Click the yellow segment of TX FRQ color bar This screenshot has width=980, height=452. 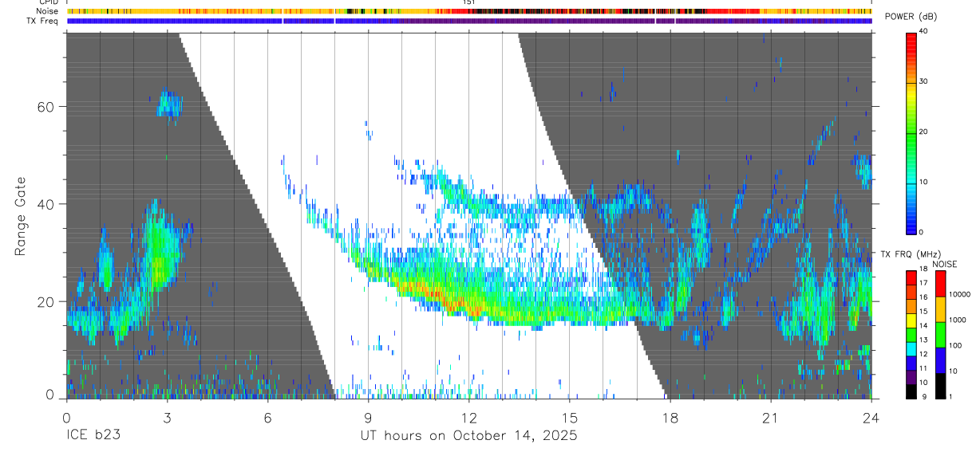point(911,320)
